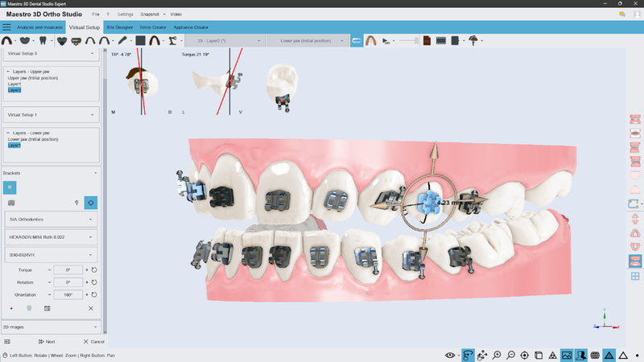Open the Settings menu

coord(125,14)
